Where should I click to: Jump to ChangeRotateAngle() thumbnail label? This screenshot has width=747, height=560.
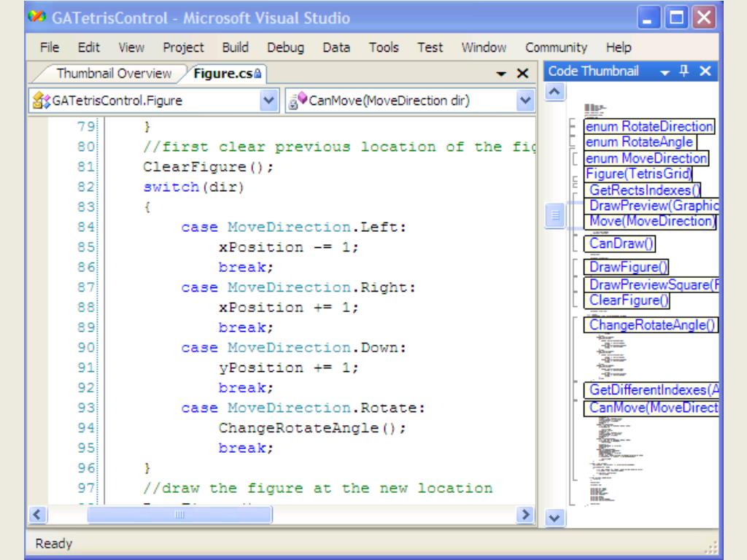pyautogui.click(x=651, y=324)
